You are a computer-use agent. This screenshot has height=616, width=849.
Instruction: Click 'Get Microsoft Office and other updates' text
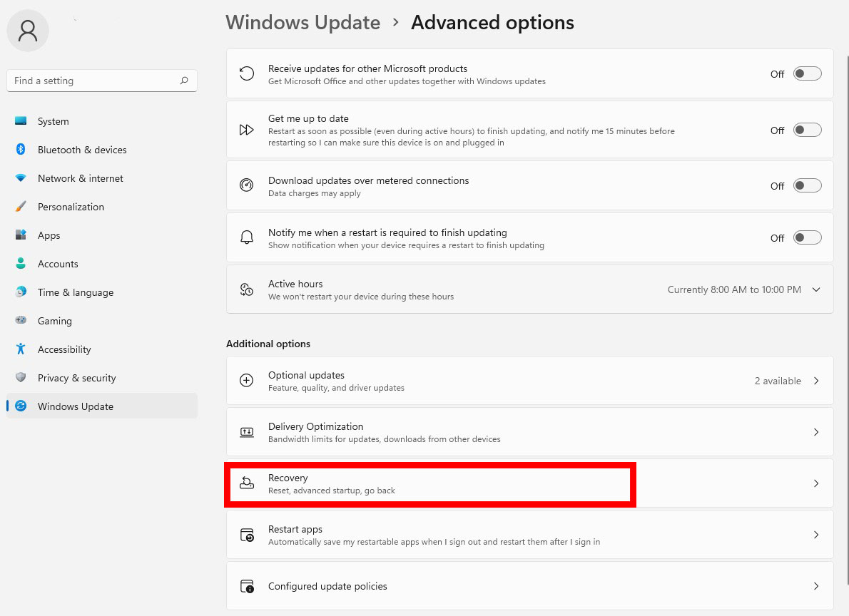[x=407, y=81]
